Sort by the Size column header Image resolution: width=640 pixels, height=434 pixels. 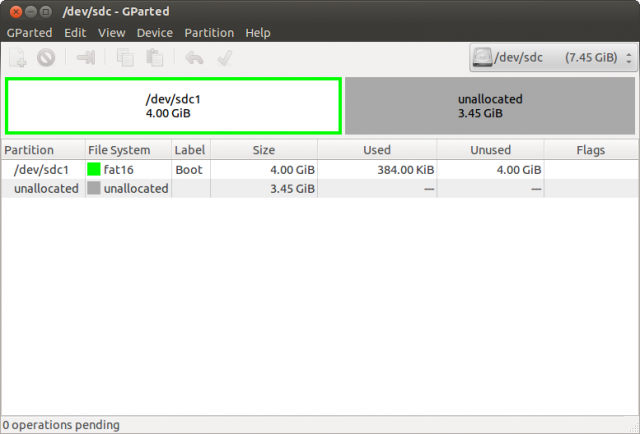click(x=263, y=150)
